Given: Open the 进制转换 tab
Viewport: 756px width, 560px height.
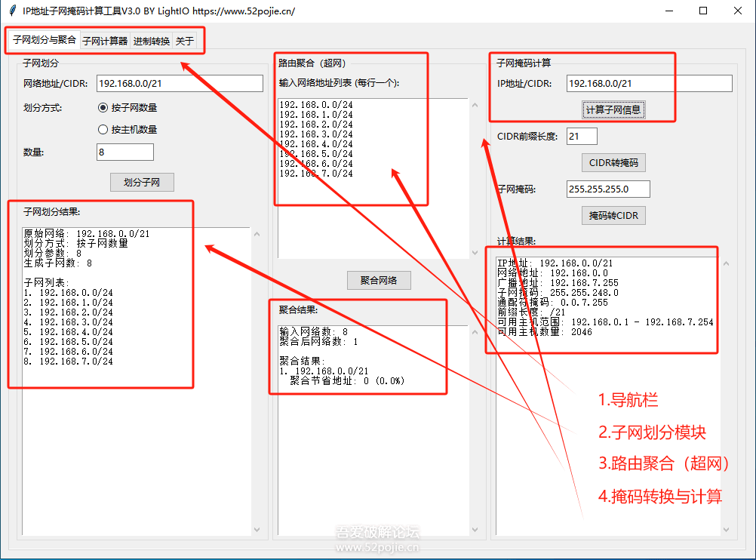Looking at the screenshot, I should click(x=152, y=42).
